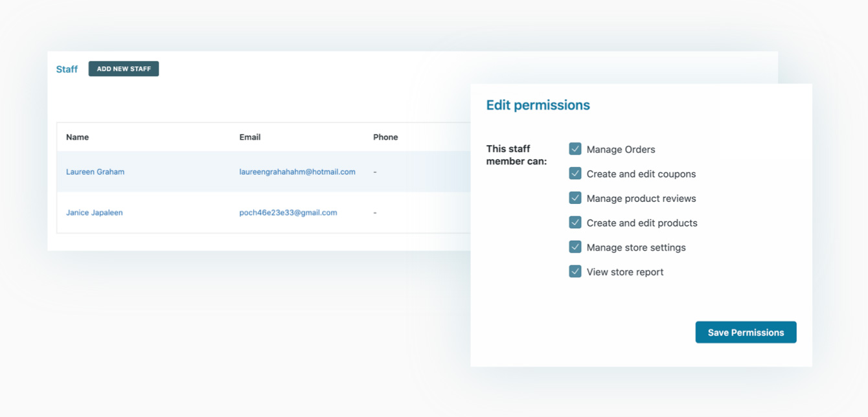
Task: Click the Manage product reviews label
Action: (641, 199)
